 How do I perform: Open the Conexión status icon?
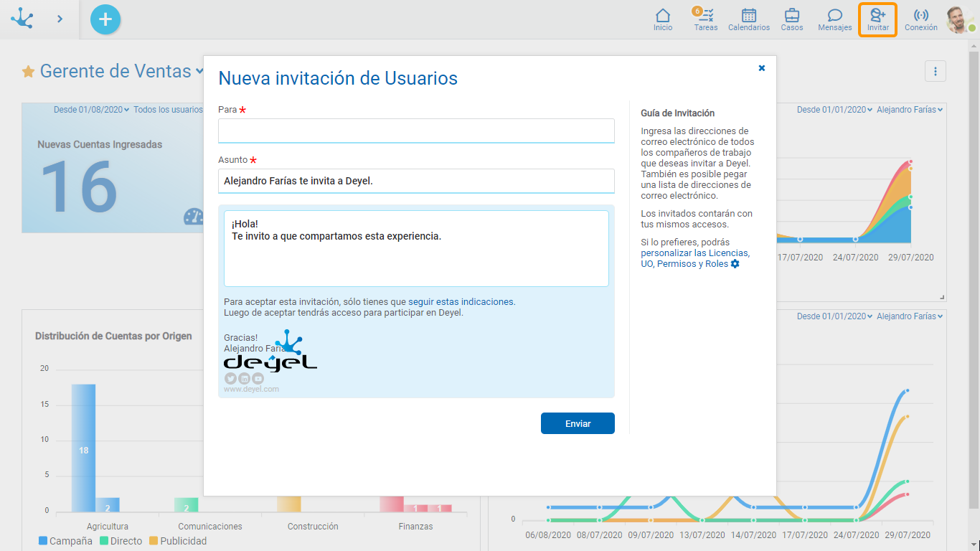920,19
